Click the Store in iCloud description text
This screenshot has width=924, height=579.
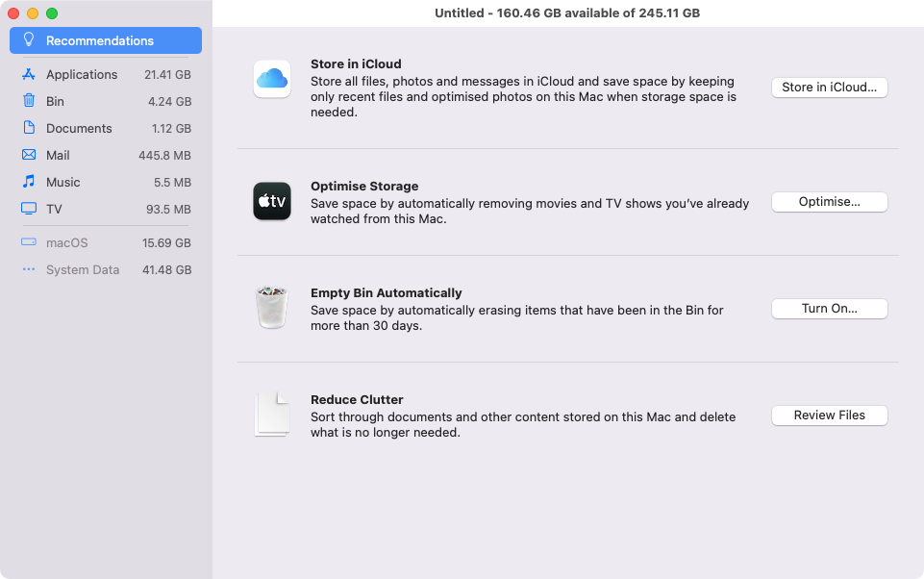[523, 97]
